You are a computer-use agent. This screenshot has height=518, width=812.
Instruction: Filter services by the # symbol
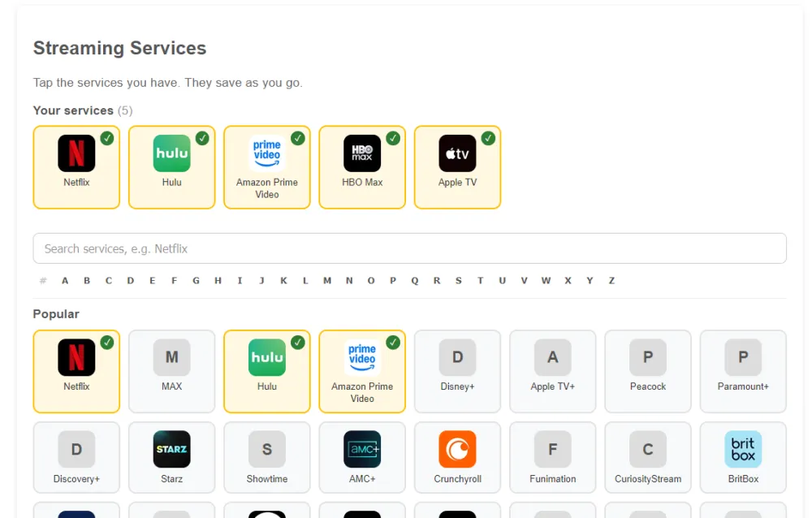tap(43, 280)
